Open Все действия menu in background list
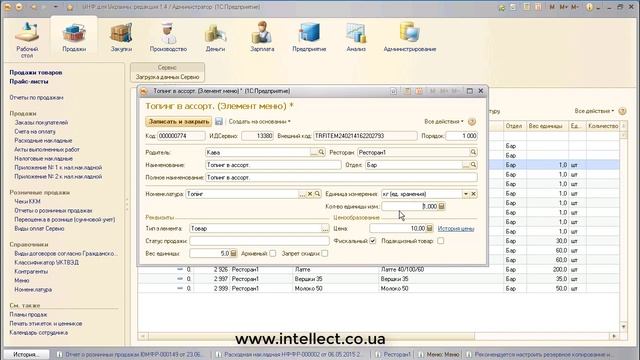The image size is (640, 360). click(594, 111)
